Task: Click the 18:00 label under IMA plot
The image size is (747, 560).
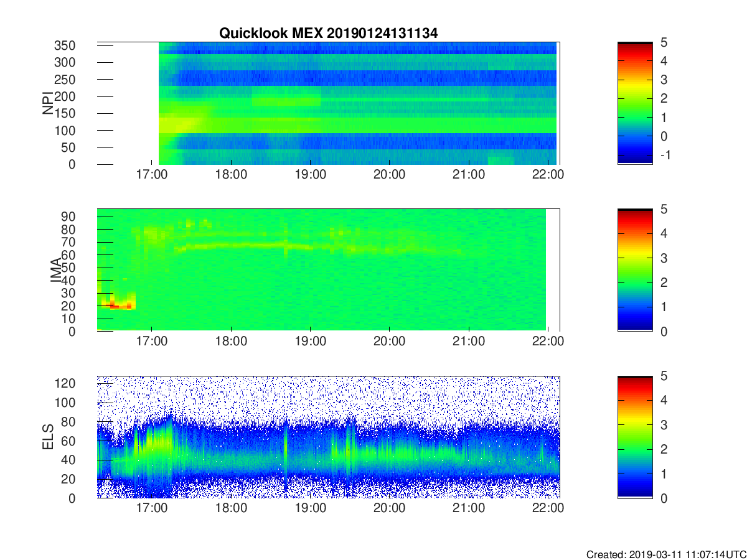Action: pos(231,342)
